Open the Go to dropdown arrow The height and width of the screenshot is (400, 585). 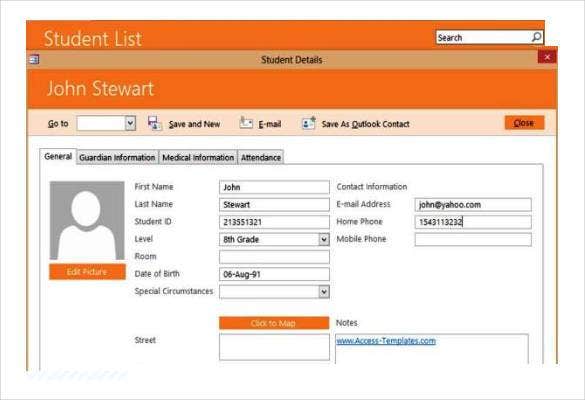[130, 123]
